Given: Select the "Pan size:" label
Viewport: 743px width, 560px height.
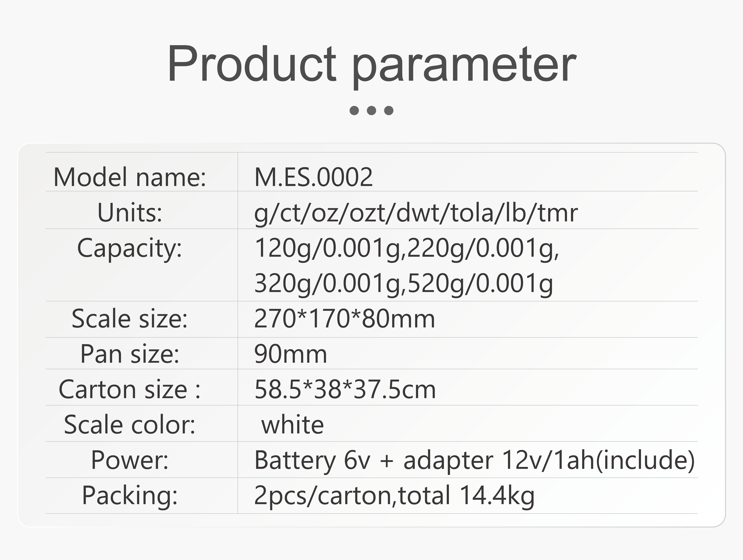Looking at the screenshot, I should point(130,354).
